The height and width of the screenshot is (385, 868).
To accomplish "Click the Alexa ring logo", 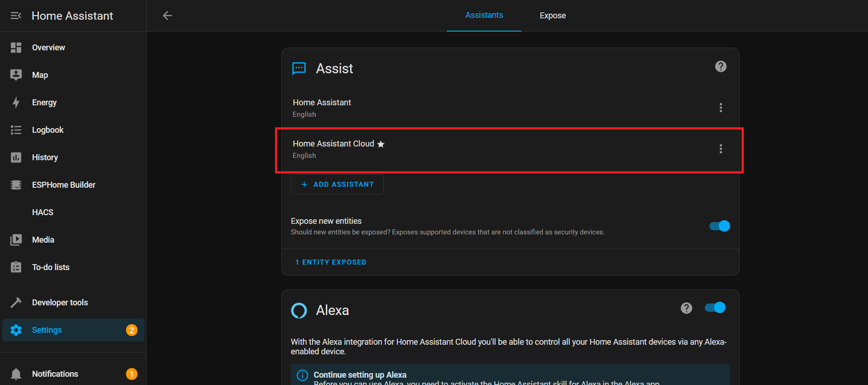I will click(299, 310).
